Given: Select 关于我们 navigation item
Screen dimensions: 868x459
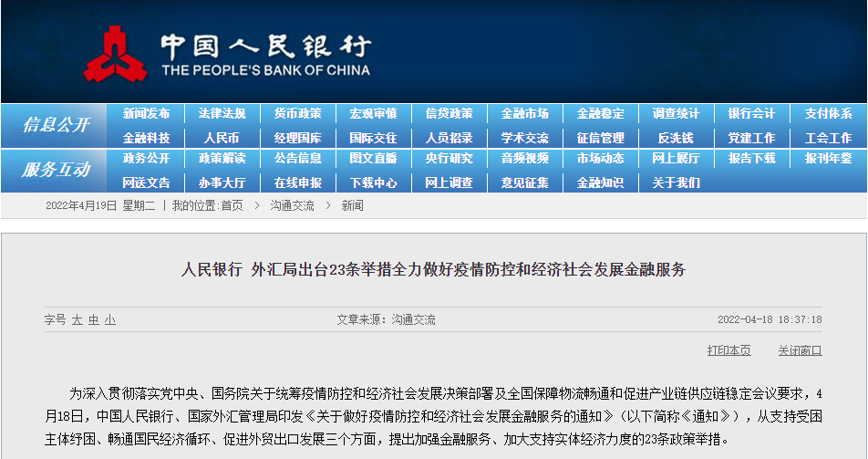Looking at the screenshot, I should pos(676,183).
